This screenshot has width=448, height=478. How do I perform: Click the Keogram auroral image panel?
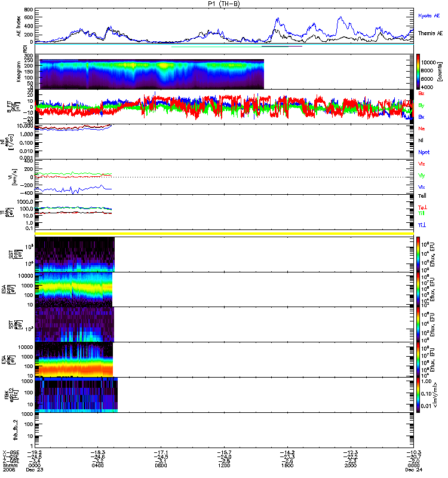point(152,74)
